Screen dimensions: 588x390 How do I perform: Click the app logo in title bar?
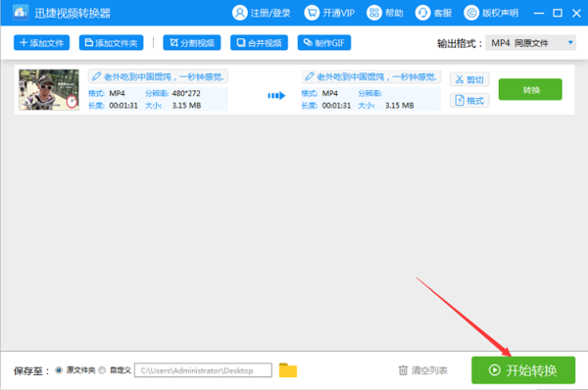click(x=21, y=13)
